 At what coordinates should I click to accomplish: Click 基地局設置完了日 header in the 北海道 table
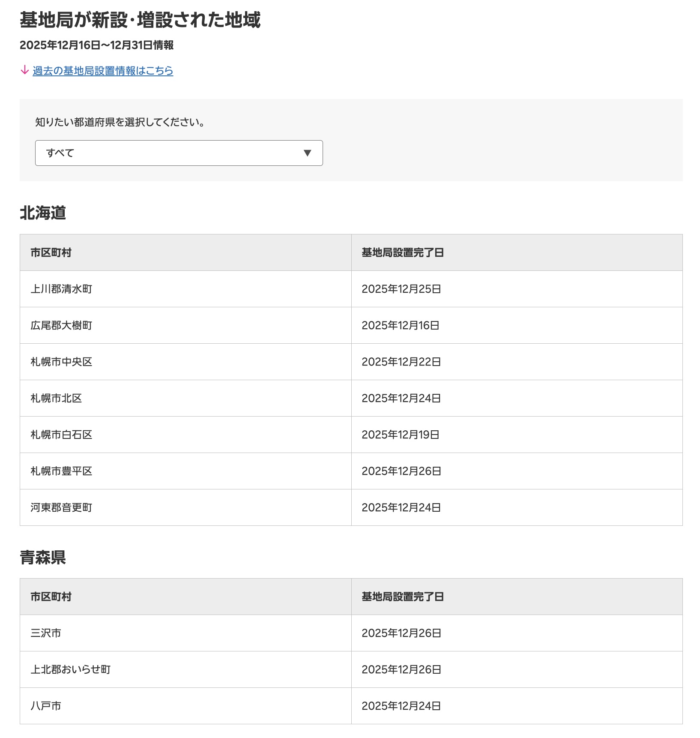517,252
